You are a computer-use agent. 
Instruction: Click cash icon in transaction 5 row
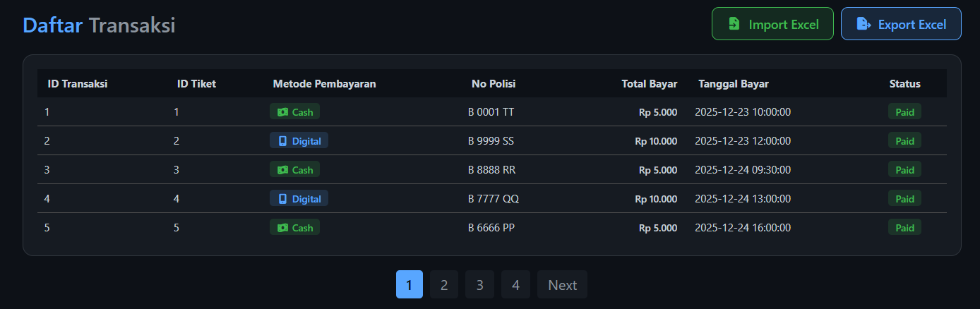click(282, 228)
